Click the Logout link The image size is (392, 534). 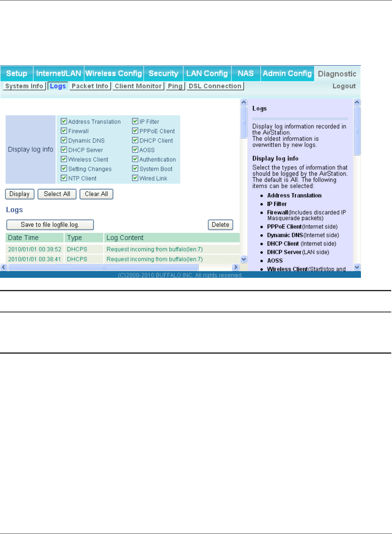pyautogui.click(x=344, y=86)
